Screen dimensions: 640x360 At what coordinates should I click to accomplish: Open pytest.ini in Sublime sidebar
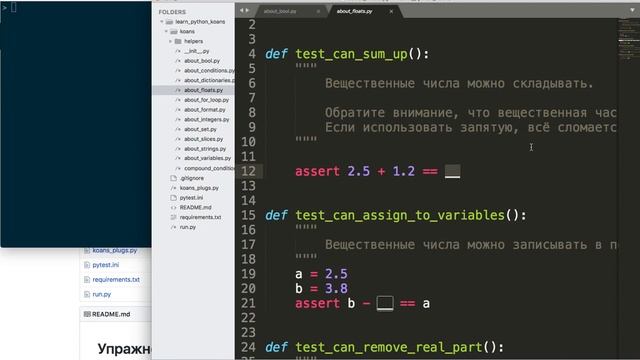click(x=191, y=198)
